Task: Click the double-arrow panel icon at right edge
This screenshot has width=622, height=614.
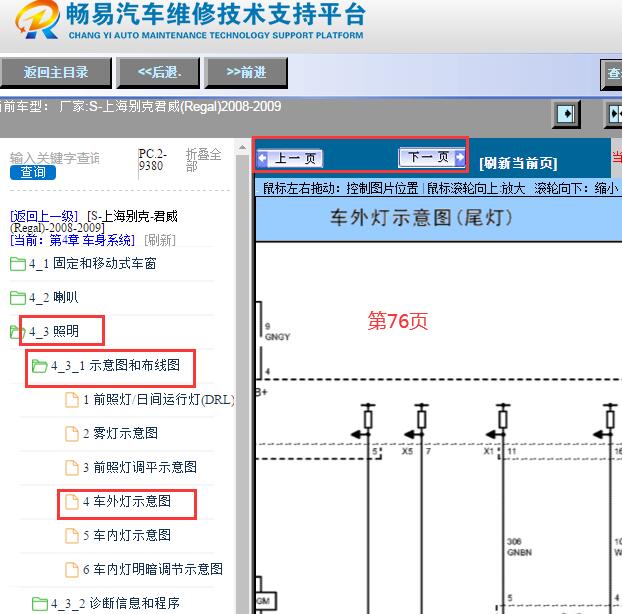Action: point(614,114)
